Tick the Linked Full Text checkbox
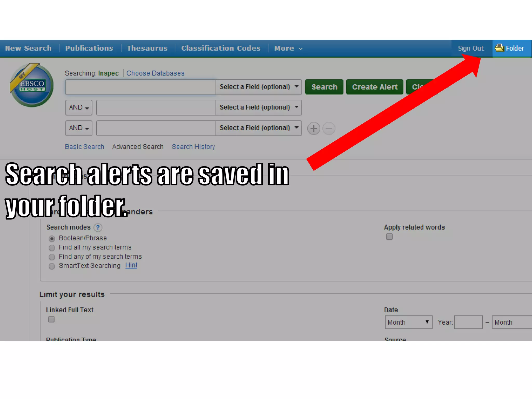 tap(51, 319)
